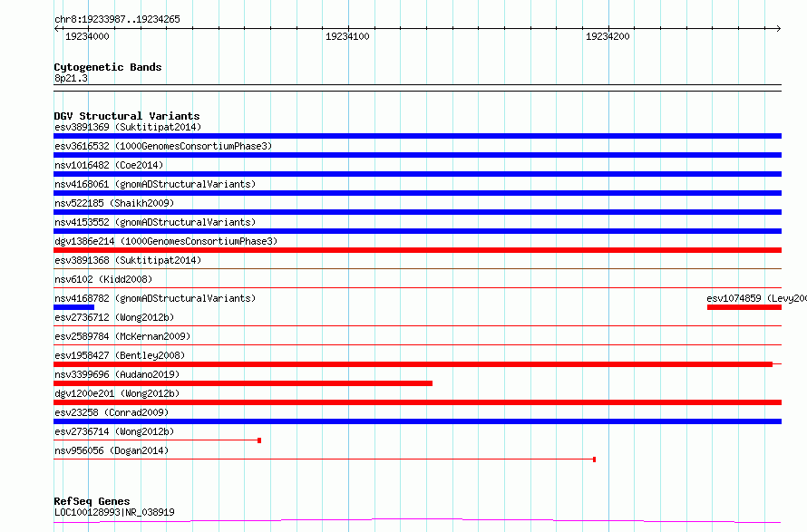The image size is (807, 532).
Task: Click the blue bar of nsv4153552
Action: (417, 231)
